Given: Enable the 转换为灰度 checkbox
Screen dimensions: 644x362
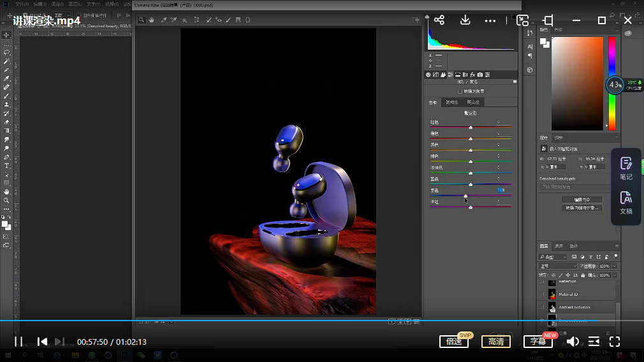Looking at the screenshot, I should [460, 91].
